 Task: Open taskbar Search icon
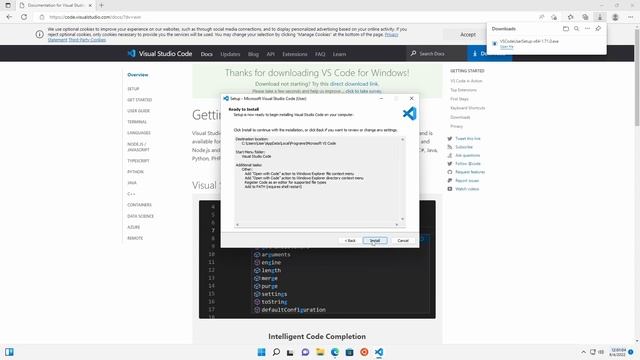pos(276,352)
